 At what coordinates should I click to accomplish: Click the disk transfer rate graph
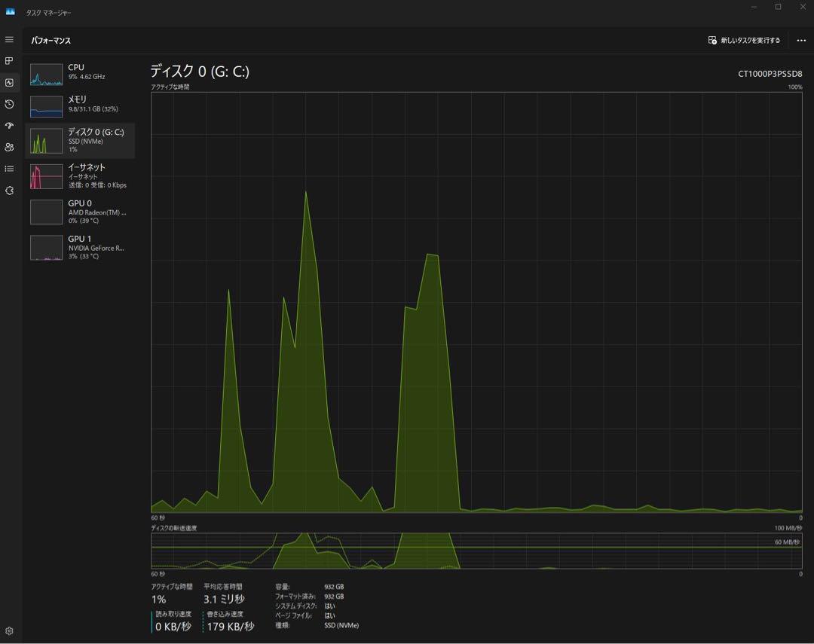476,551
